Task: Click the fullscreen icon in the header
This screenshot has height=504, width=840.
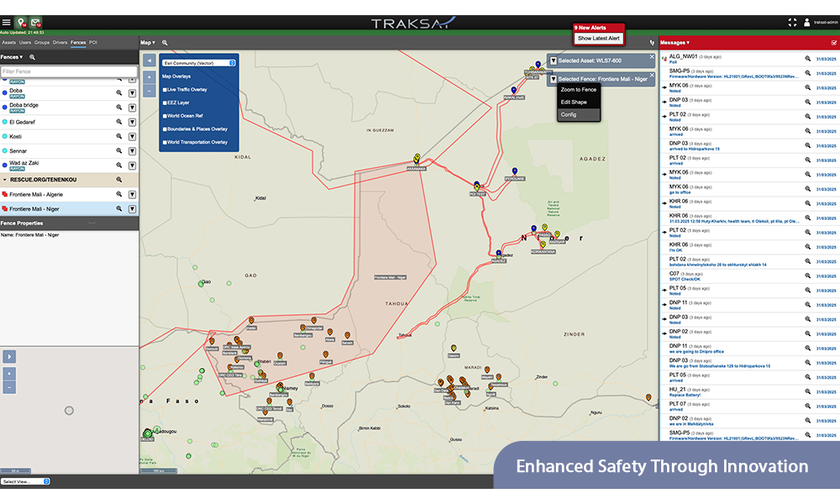Action: [x=792, y=23]
